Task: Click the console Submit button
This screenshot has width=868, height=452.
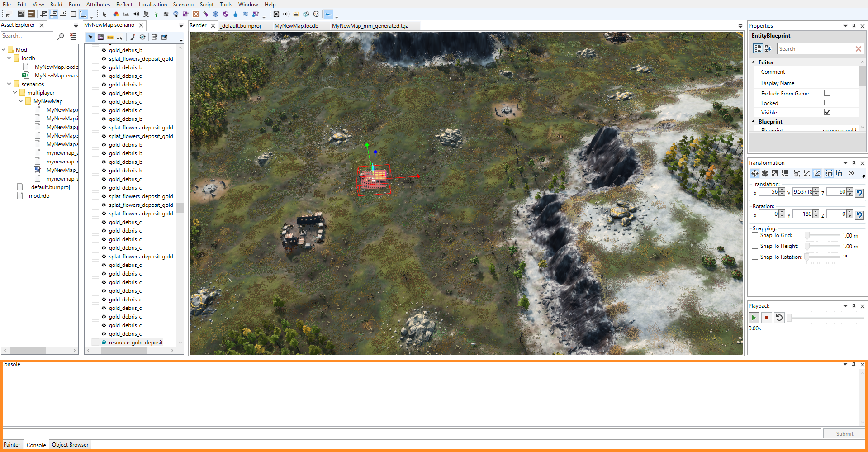Action: 844,433
